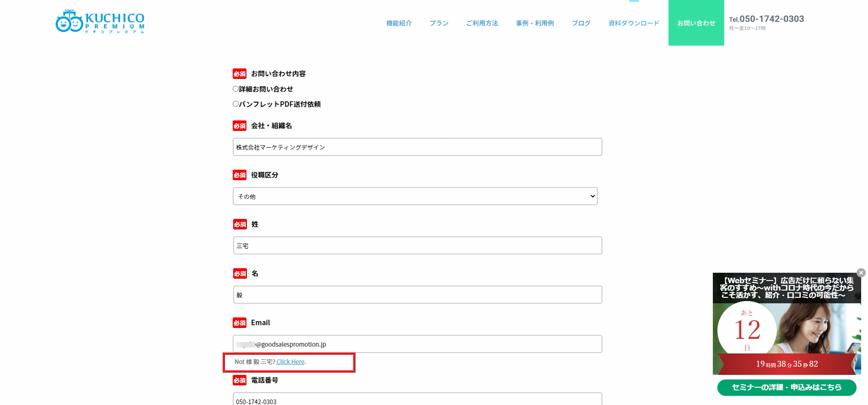Navigate to 事例・利用例
The height and width of the screenshot is (405, 868).
[x=535, y=23]
